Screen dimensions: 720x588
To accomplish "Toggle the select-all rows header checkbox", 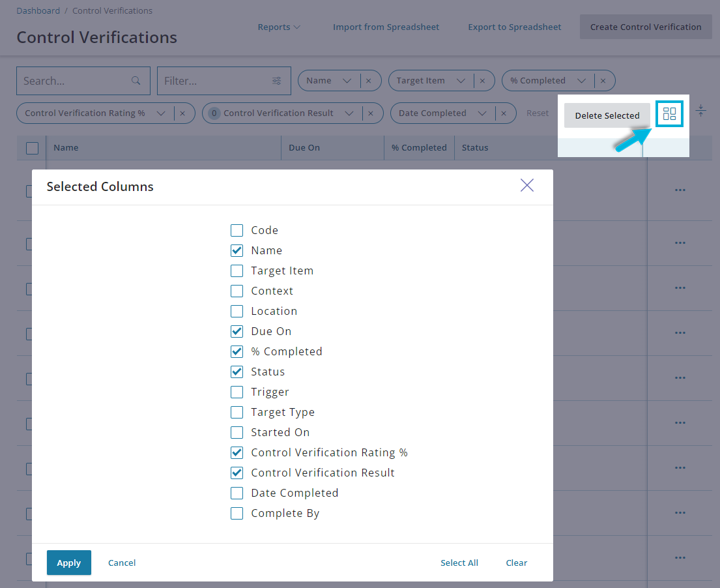I will point(32,148).
